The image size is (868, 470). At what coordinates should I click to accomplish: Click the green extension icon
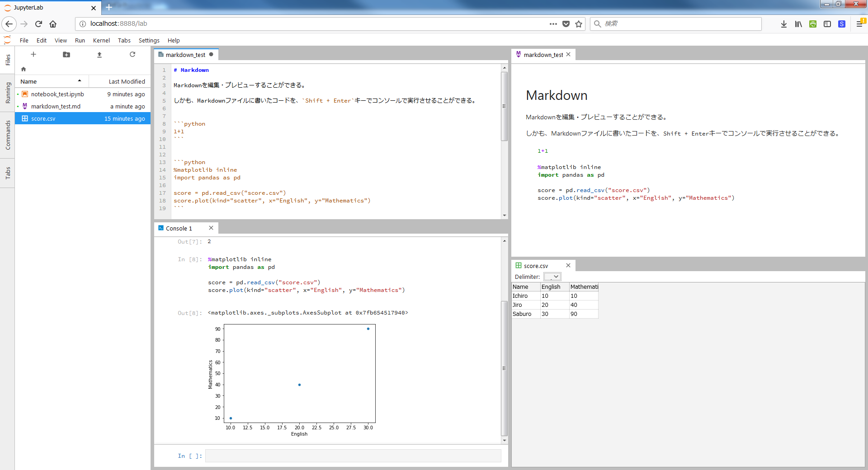point(813,24)
